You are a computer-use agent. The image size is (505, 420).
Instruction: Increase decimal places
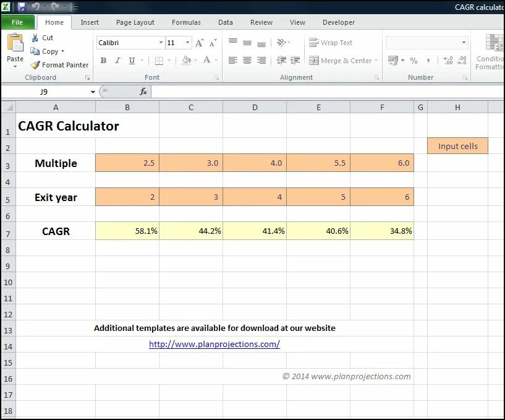[x=448, y=60]
